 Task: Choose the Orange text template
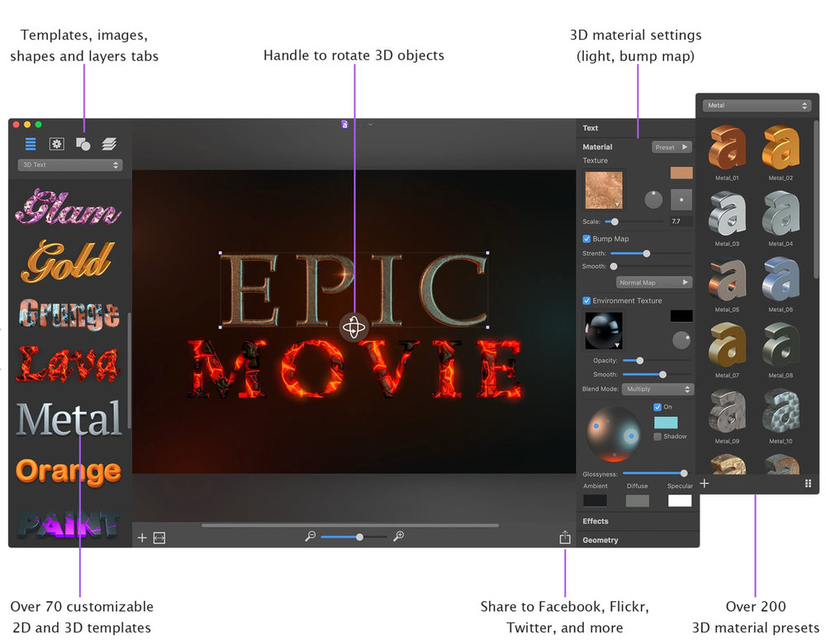coord(69,471)
